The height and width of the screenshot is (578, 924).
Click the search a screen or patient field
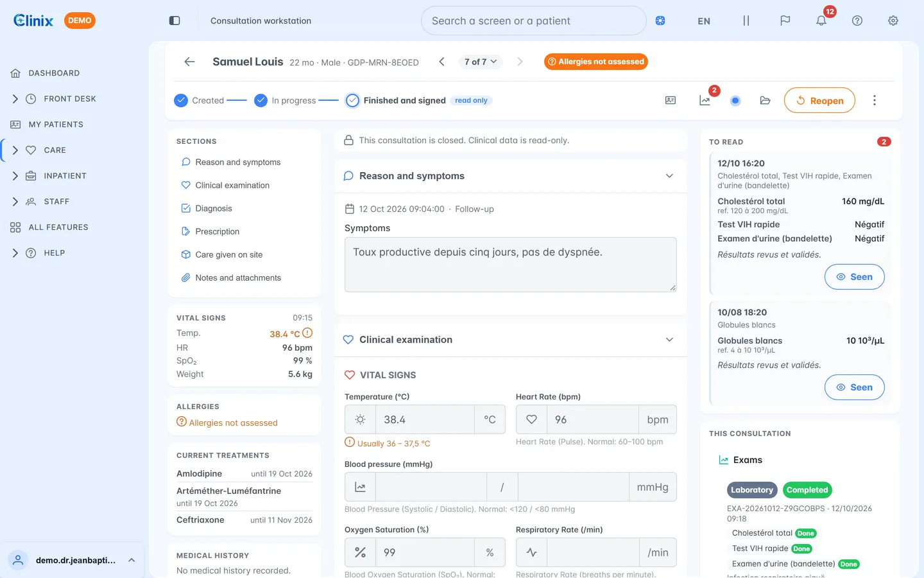[x=533, y=21]
